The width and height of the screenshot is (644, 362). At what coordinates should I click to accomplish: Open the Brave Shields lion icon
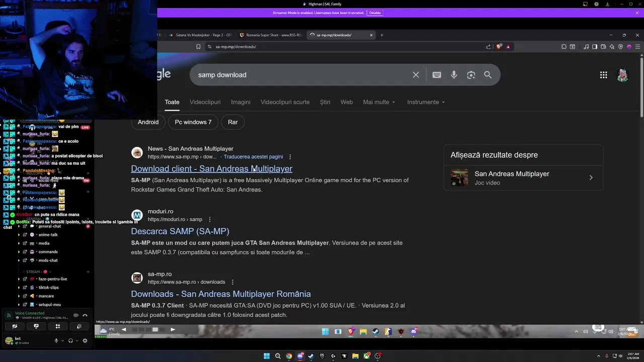tap(499, 47)
